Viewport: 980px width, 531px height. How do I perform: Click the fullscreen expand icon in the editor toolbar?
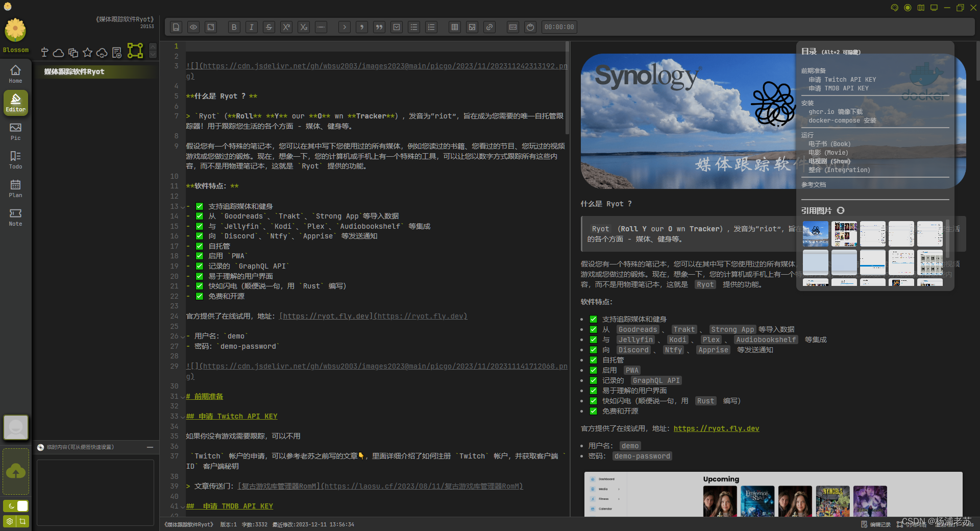[x=211, y=27]
